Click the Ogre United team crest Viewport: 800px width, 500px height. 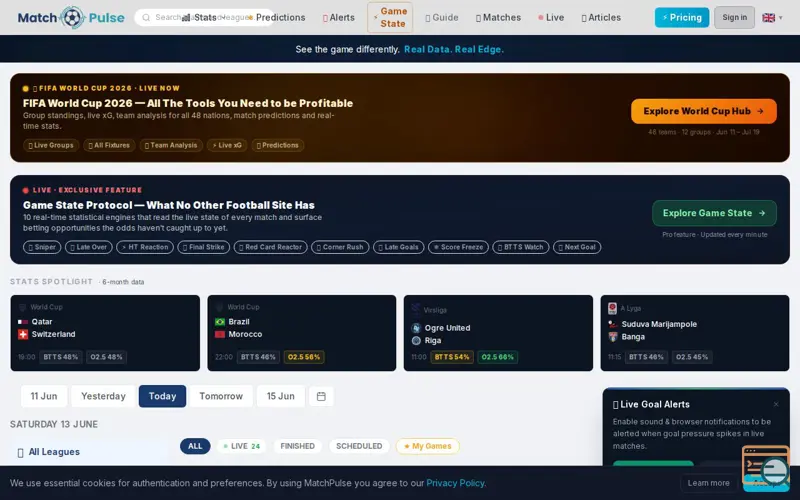coord(416,328)
